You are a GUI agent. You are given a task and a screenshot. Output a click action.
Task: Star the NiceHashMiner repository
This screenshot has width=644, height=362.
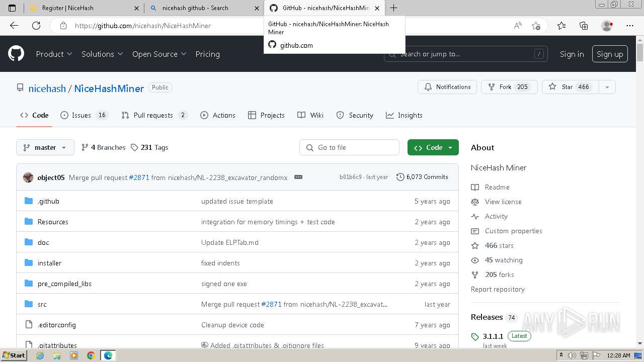(570, 87)
